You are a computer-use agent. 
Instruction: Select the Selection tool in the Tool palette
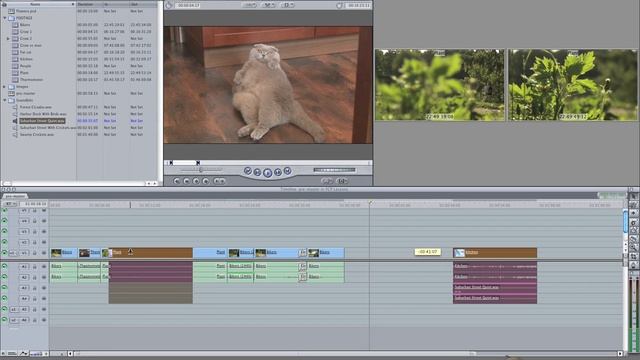633,196
